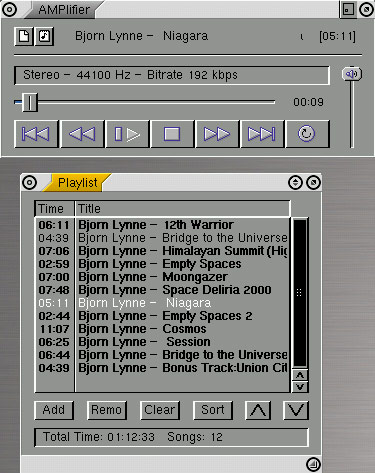Click the total time display [05:11]
The image size is (375, 473).
pyautogui.click(x=337, y=36)
